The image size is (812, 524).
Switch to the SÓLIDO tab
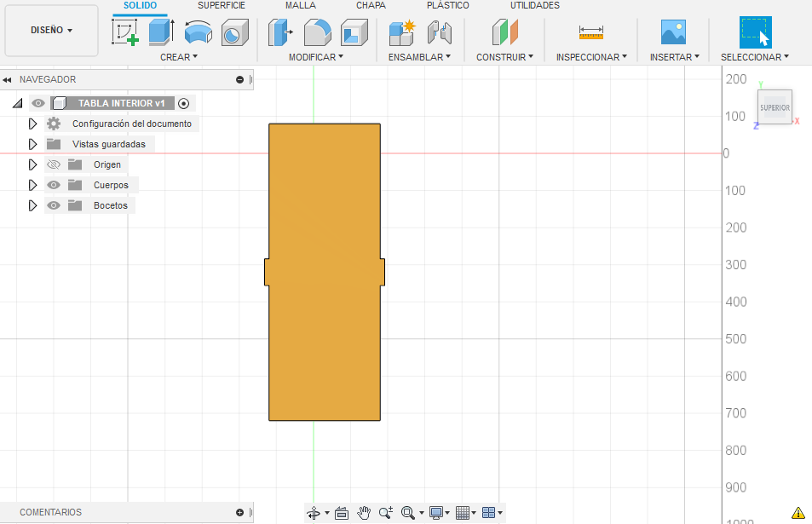pos(140,5)
